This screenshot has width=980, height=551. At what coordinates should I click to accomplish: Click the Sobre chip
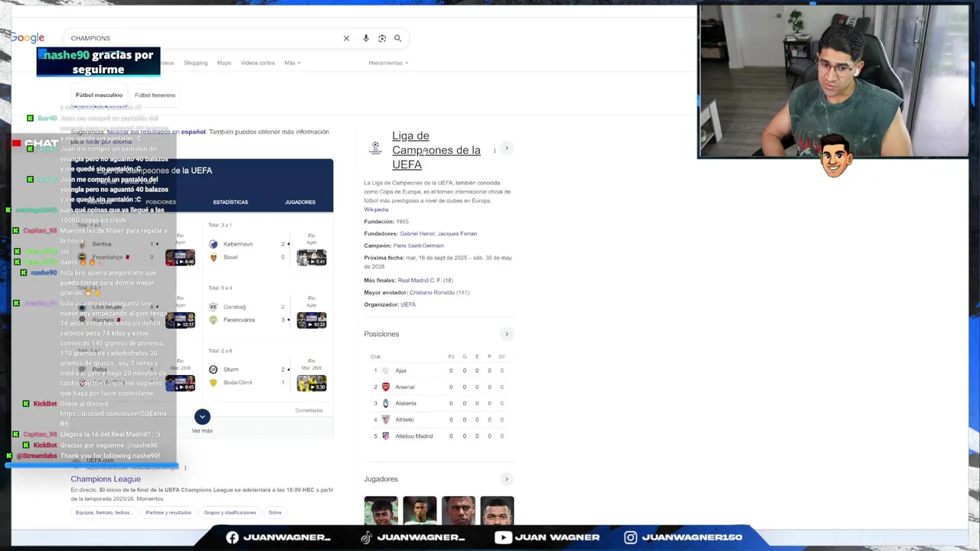click(x=275, y=513)
